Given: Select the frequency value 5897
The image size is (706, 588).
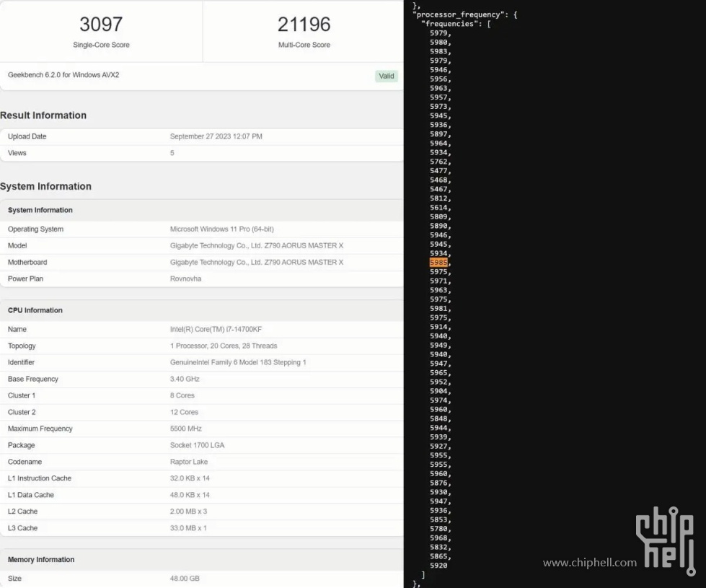Looking at the screenshot, I should pyautogui.click(x=438, y=134).
